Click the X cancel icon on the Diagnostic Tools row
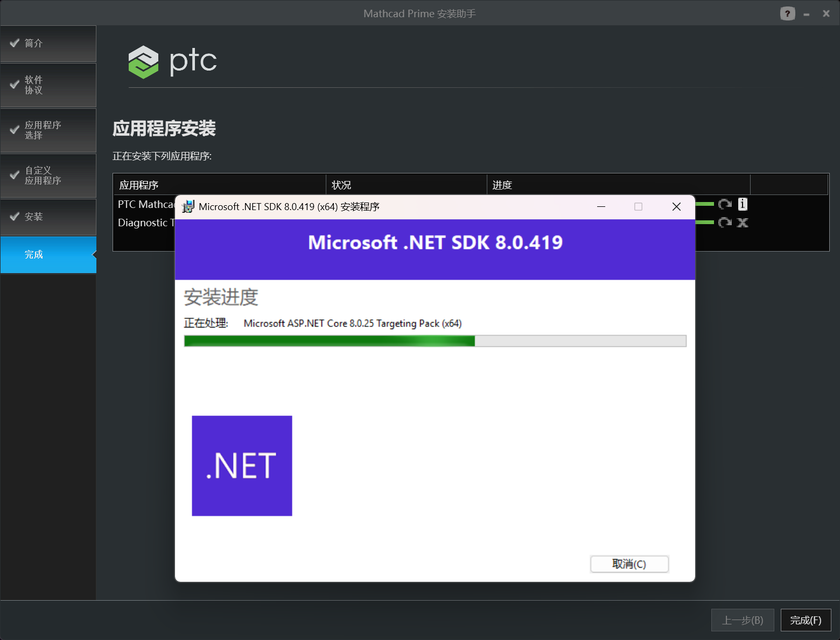The image size is (840, 640). pyautogui.click(x=743, y=222)
